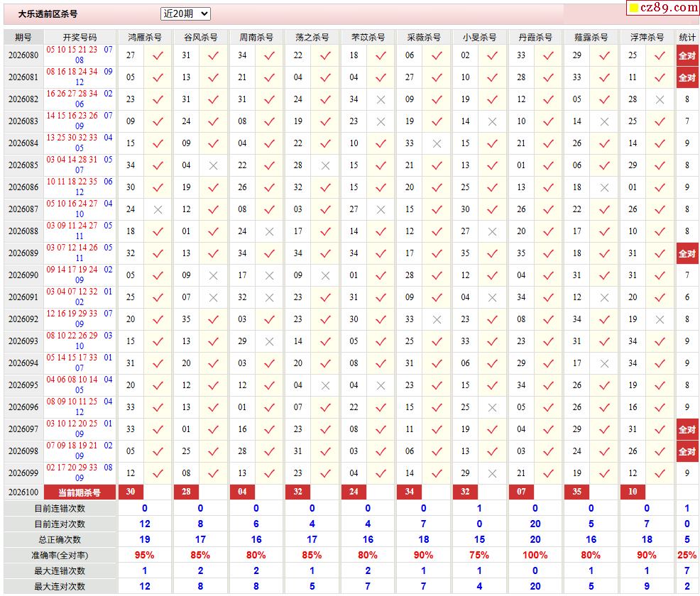
Task: Click the X mark for 采薇杀号 in row 2026084
Action: [437, 143]
